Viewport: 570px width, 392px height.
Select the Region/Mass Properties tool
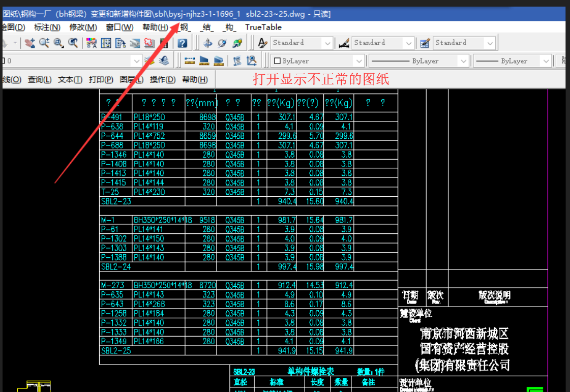point(219,61)
